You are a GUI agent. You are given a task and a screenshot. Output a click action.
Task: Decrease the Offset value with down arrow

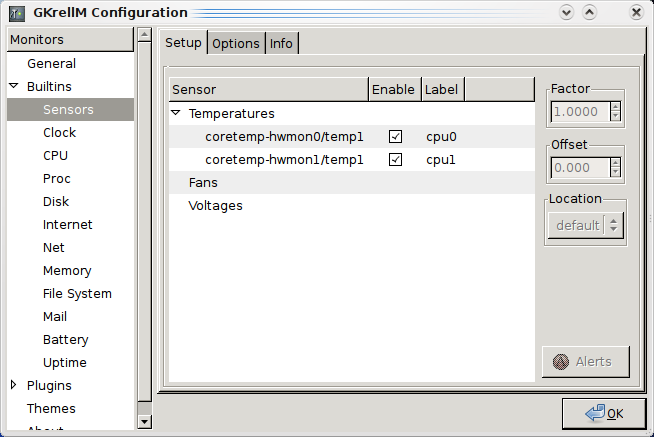pyautogui.click(x=615, y=174)
